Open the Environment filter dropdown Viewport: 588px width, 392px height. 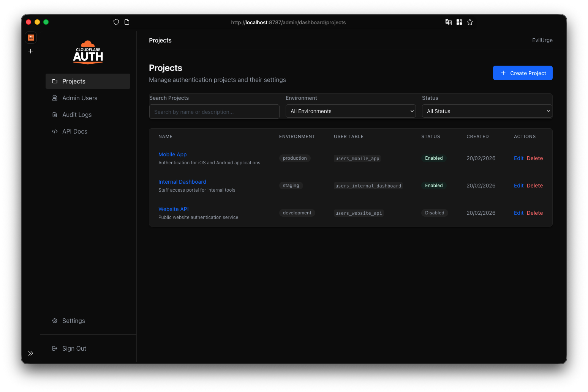[351, 111]
